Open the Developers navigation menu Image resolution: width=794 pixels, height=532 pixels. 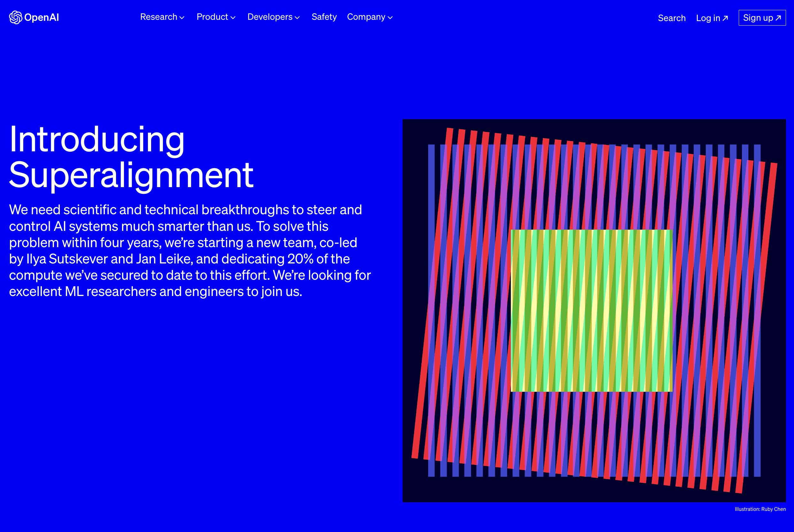(x=270, y=17)
